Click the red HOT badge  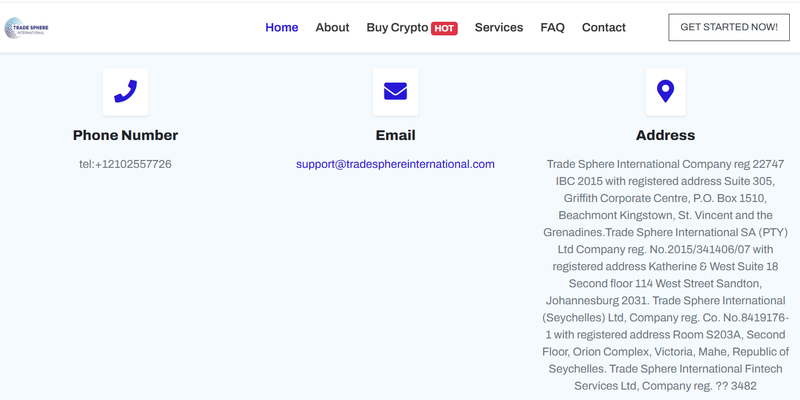click(x=444, y=29)
